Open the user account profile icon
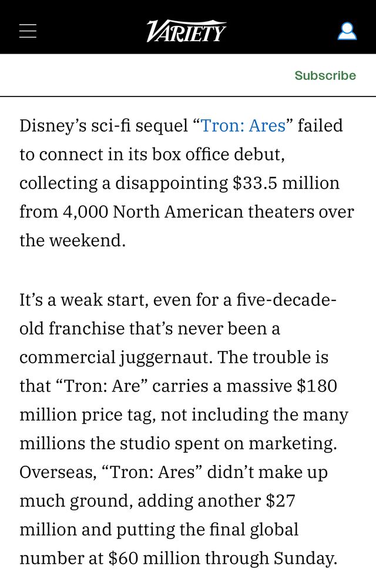376x588 pixels. [x=347, y=31]
